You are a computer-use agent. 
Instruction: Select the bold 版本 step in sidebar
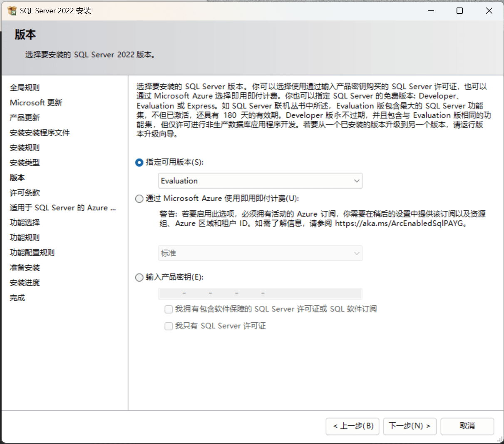point(17,178)
